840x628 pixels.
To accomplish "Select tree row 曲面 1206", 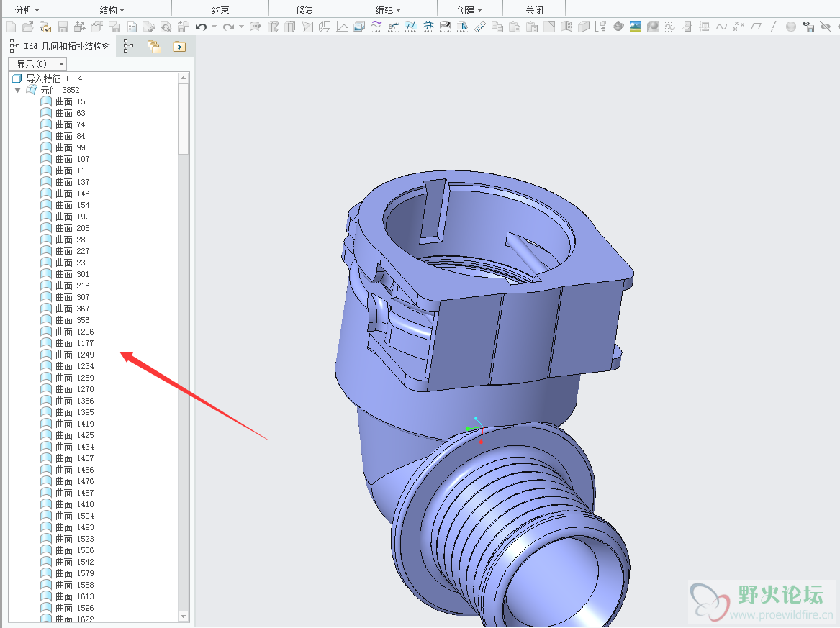I will (67, 332).
